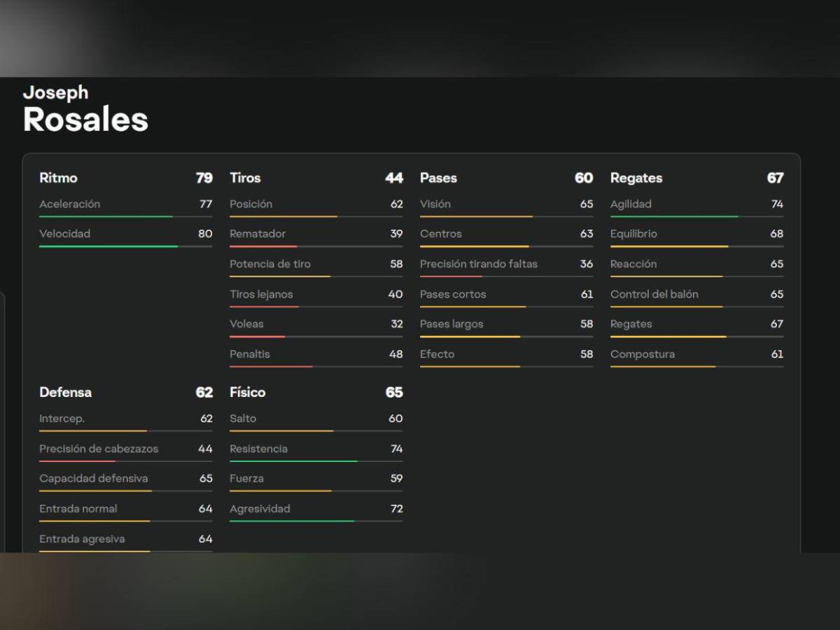Click the Entrada agresiva stat label
840x630 pixels.
[x=82, y=539]
